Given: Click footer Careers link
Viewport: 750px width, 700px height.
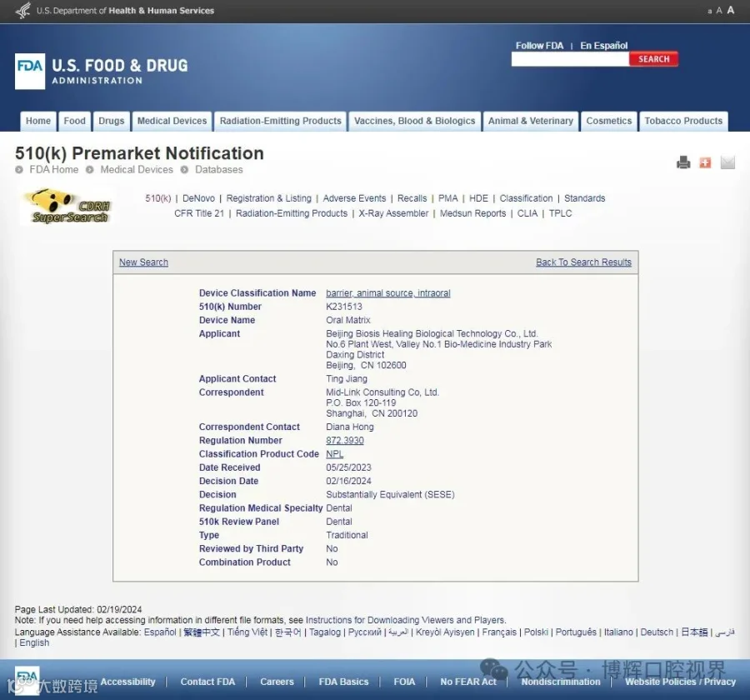Looking at the screenshot, I should click(277, 682).
